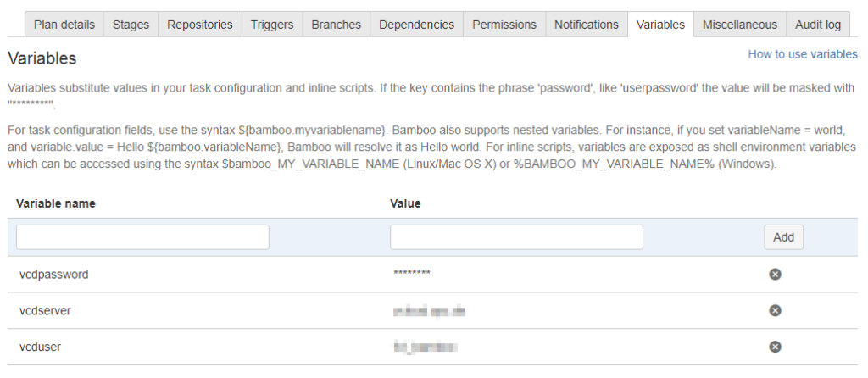View the Audit log tab

pyautogui.click(x=818, y=25)
